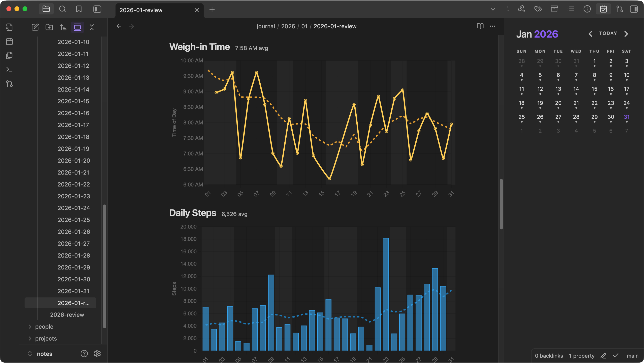Viewport: 644px width, 363px height.
Task: Open 2026-01-24 note in file tree
Action: coord(74,208)
